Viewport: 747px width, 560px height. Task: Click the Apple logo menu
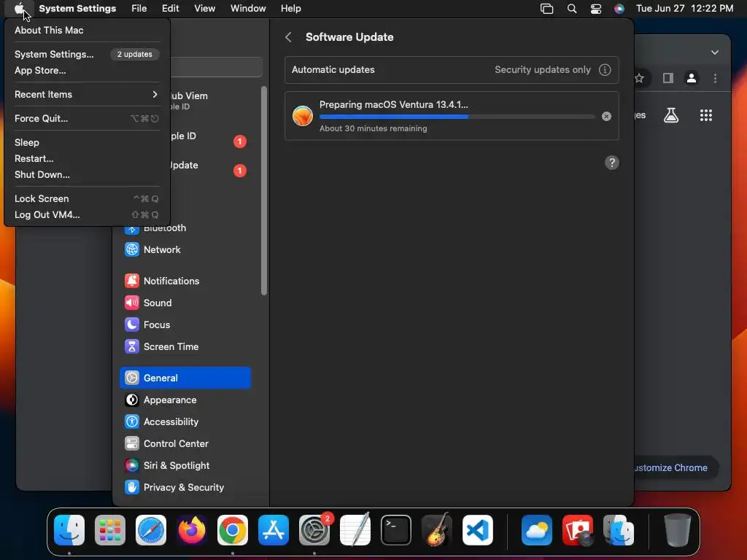pos(18,9)
